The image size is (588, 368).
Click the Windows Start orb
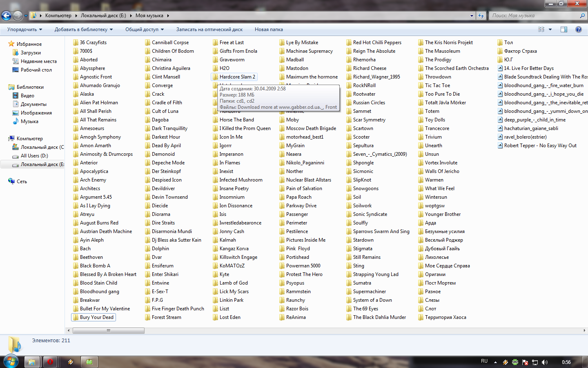pyautogui.click(x=11, y=362)
